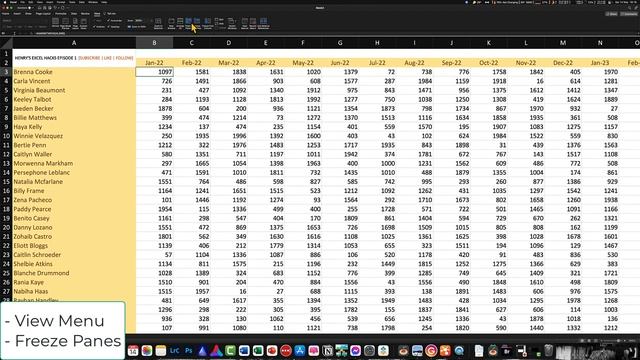Select row 10 header
Viewport: 640px width, 360px height.
coord(6,136)
